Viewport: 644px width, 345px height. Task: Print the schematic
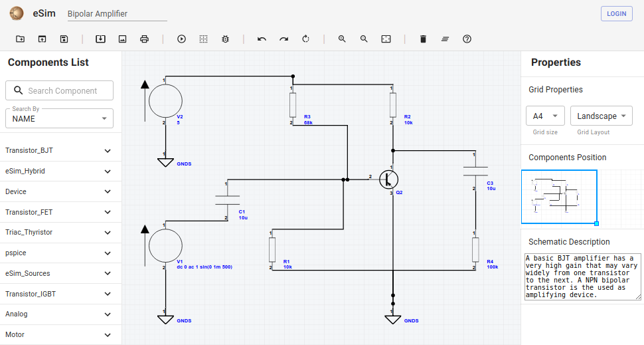pyautogui.click(x=144, y=39)
